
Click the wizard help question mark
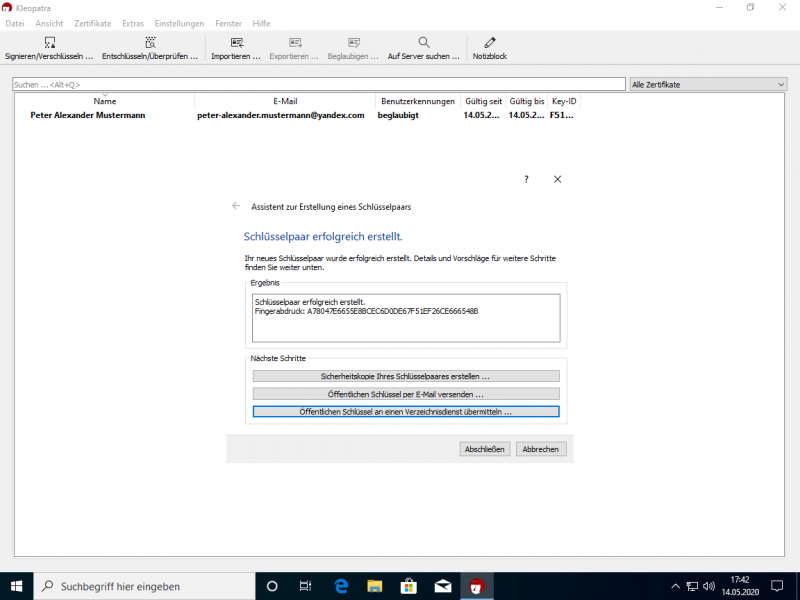click(526, 180)
